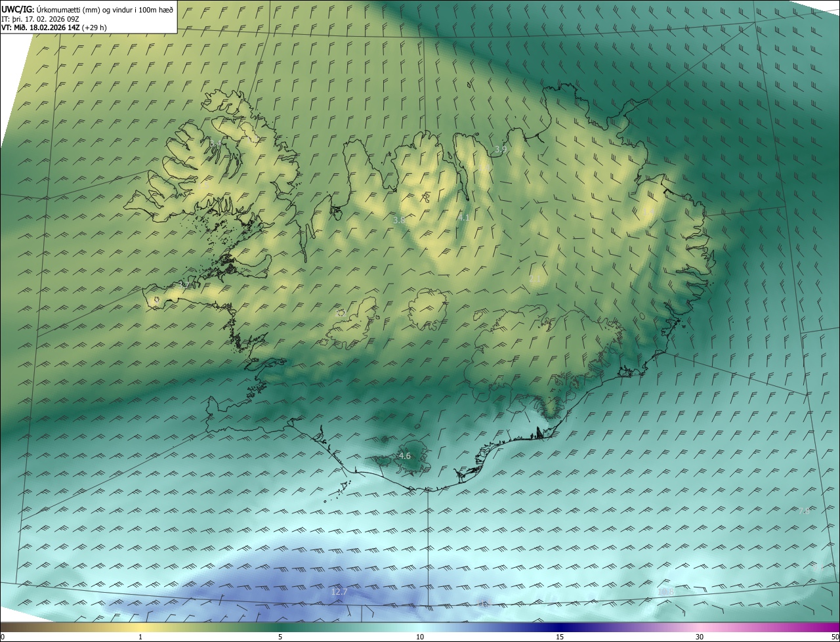Click the 'IT: þri. 17. 02. 2026 09Z' line

click(41, 18)
